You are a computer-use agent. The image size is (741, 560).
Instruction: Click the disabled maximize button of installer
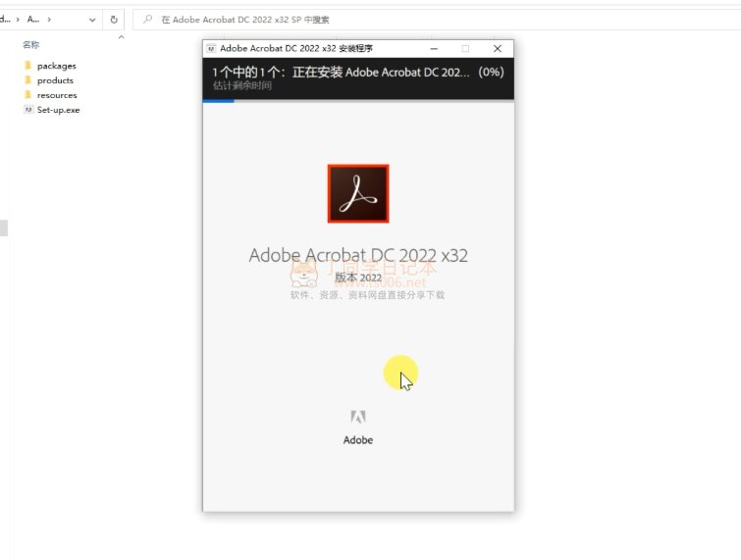(465, 49)
